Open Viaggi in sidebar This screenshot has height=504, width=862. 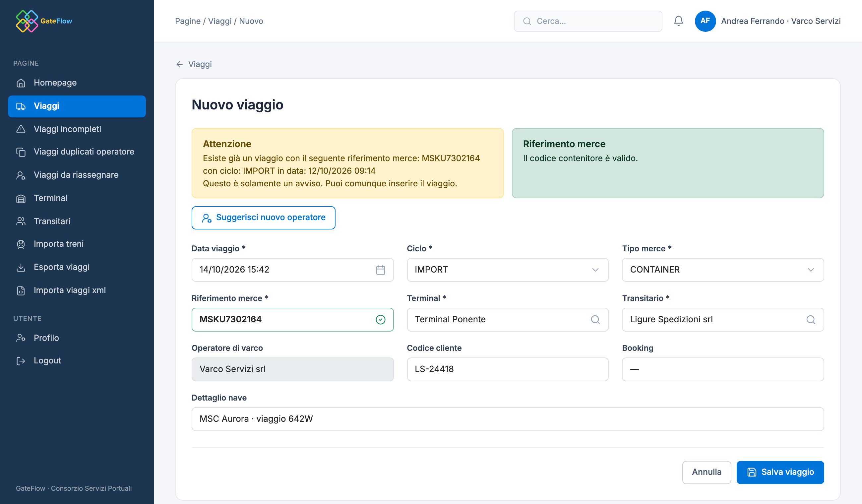pos(77,106)
